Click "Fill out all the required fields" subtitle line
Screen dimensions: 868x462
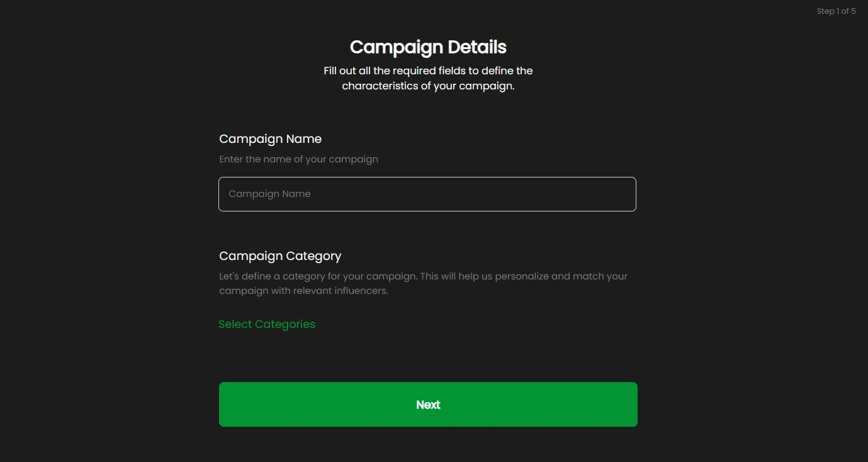tap(428, 70)
